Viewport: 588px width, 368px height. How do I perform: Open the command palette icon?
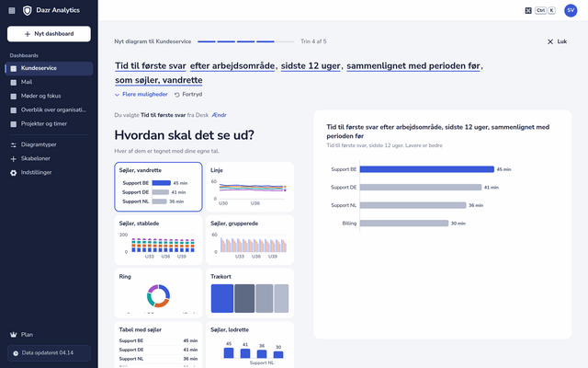tap(528, 10)
